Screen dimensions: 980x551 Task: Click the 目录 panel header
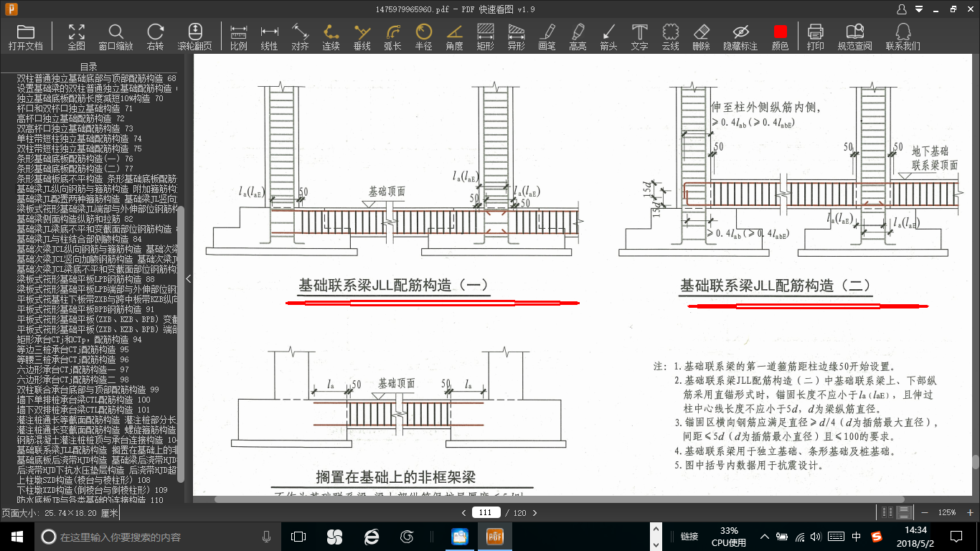89,67
